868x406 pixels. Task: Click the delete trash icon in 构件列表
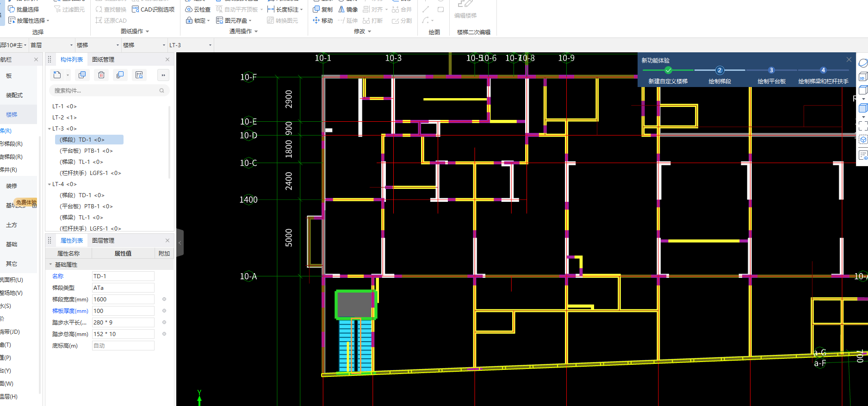pyautogui.click(x=101, y=75)
